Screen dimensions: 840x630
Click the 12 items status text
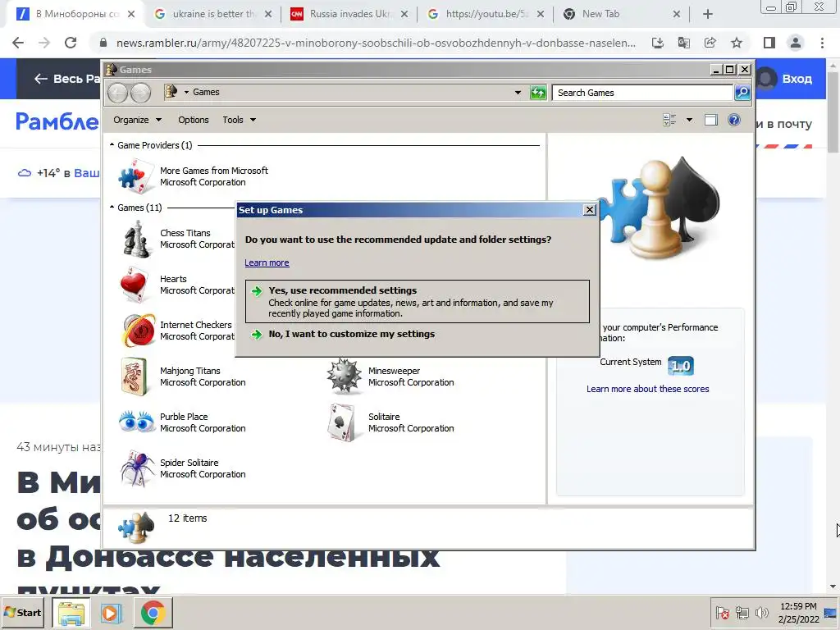click(x=188, y=518)
